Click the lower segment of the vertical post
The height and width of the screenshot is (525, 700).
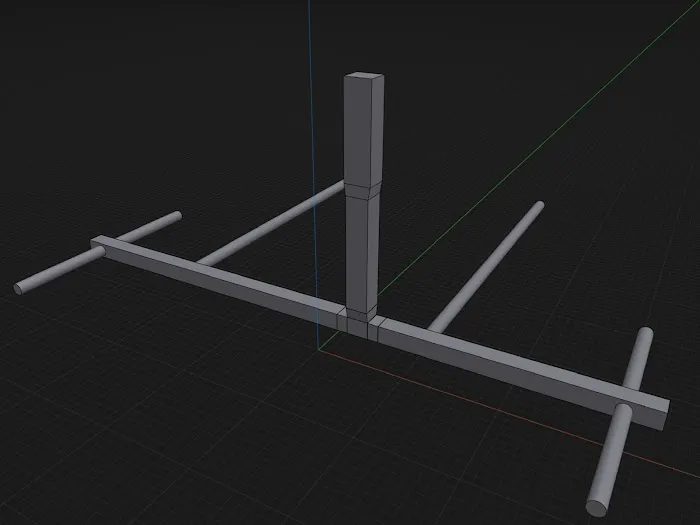[361, 250]
